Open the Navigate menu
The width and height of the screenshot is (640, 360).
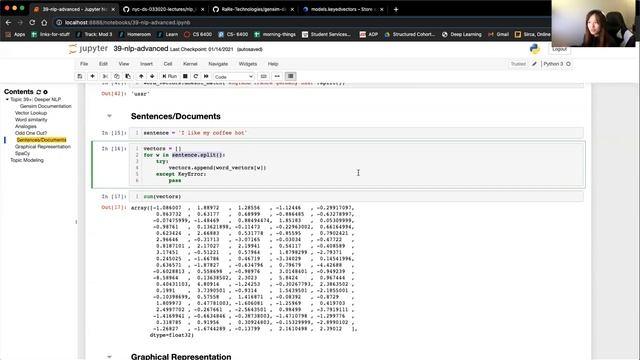pyautogui.click(x=218, y=64)
